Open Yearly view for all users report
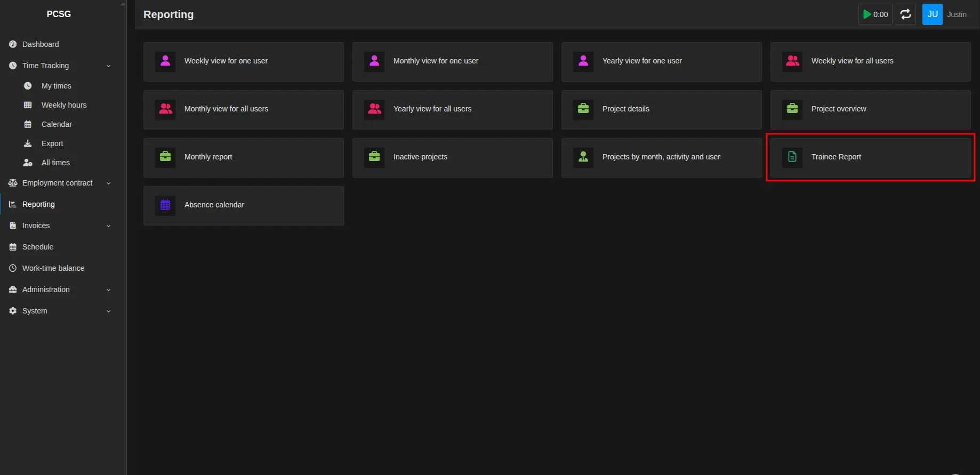980x475 pixels. (453, 110)
